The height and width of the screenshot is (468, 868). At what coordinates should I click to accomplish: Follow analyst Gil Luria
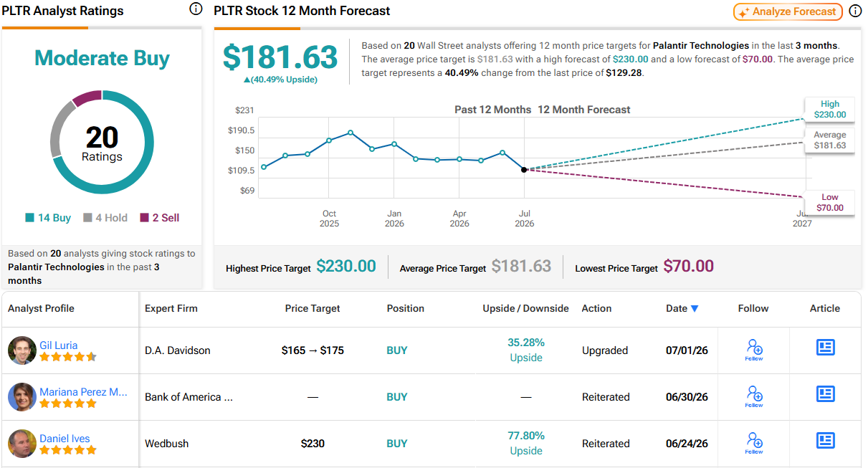(x=754, y=350)
